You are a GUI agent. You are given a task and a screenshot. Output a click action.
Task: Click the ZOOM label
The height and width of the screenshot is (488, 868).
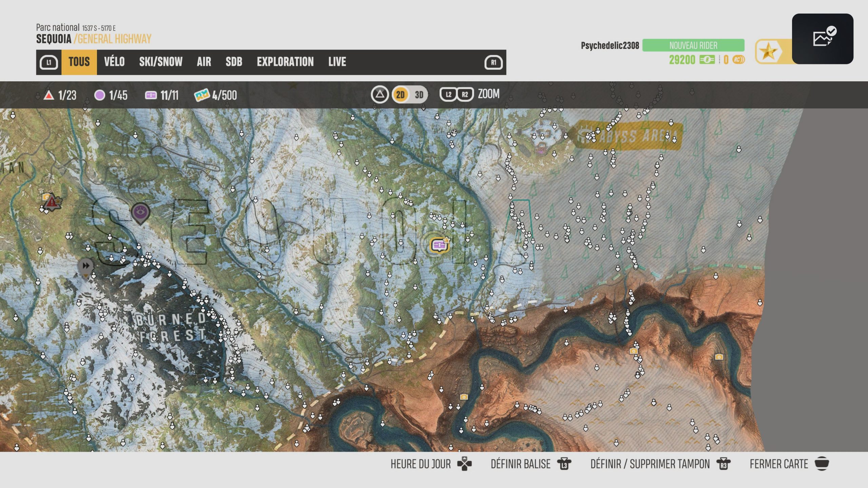pos(489,94)
